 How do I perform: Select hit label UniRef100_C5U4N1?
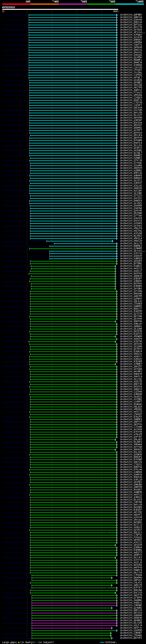point(131,636)
